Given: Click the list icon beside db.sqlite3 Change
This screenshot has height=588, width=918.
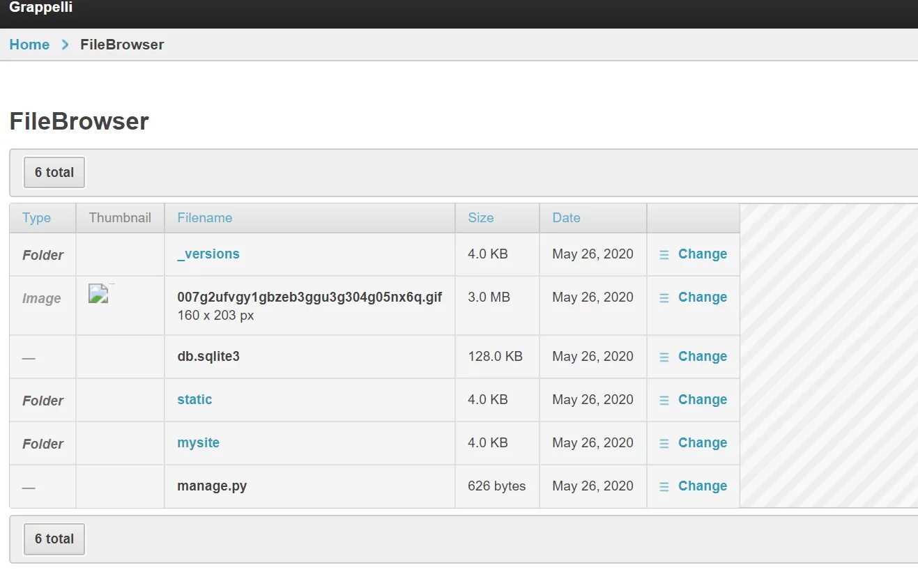Looking at the screenshot, I should [x=664, y=357].
